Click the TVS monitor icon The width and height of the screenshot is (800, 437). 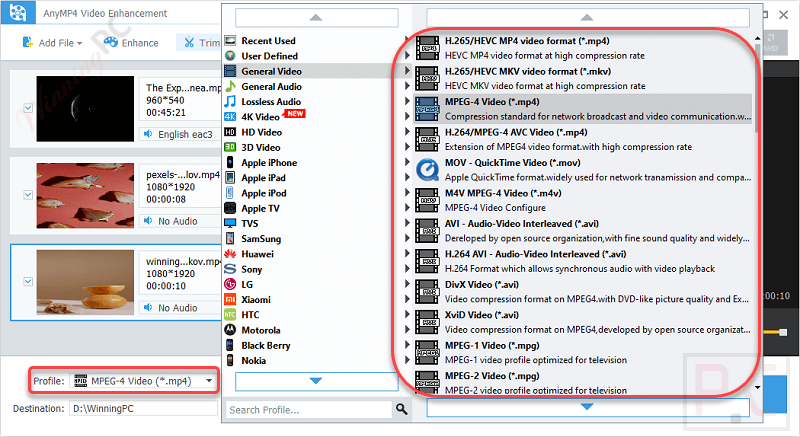tap(230, 223)
